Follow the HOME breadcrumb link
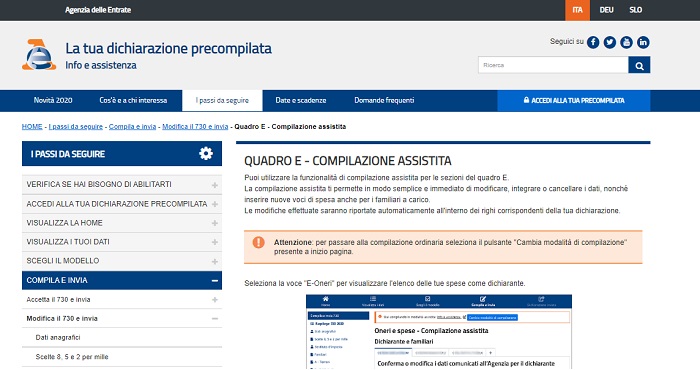The image size is (700, 370). coord(32,127)
